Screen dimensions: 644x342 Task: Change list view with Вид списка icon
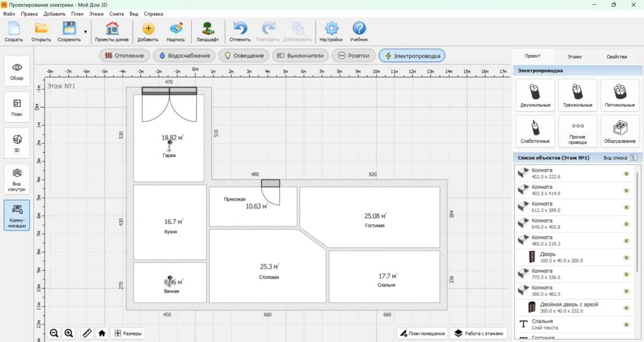click(634, 157)
